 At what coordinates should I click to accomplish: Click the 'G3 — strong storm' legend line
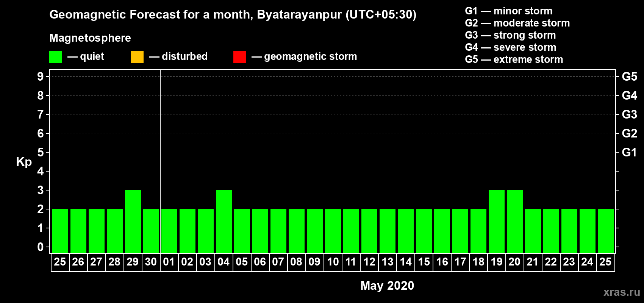pos(510,35)
